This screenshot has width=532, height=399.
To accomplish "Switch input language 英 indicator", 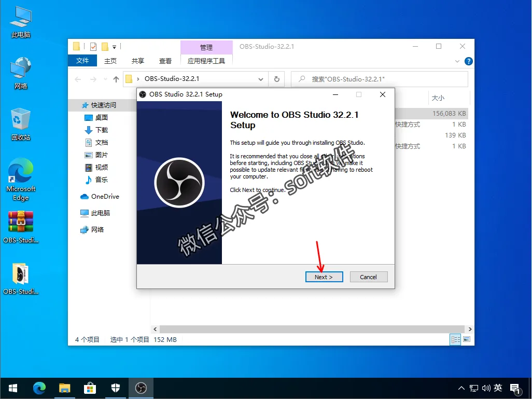I will tap(498, 388).
